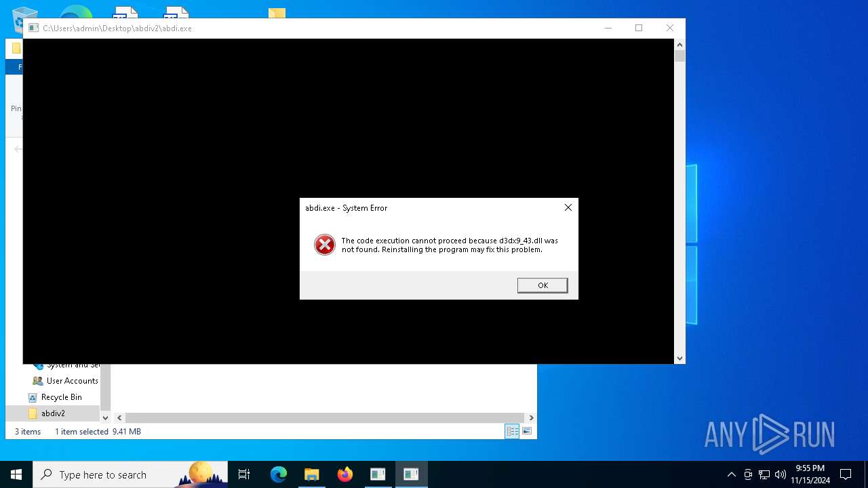Switch Explorer to details view

[512, 431]
